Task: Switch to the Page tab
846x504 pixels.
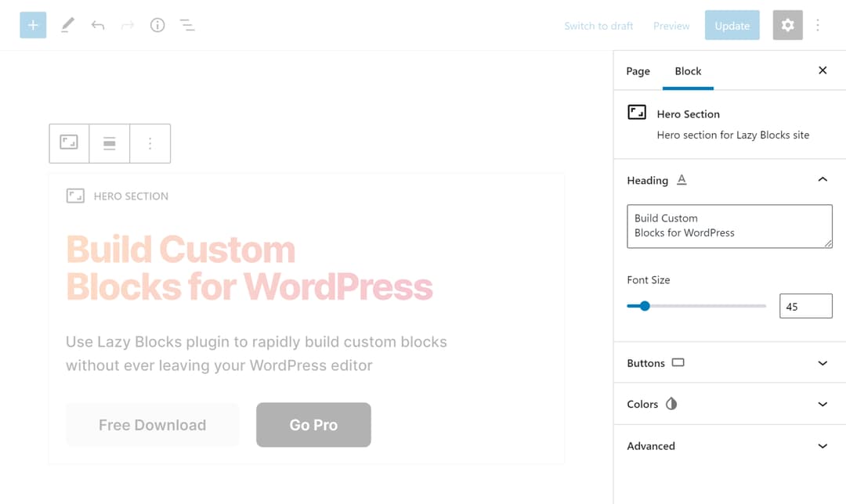Action: (638, 71)
